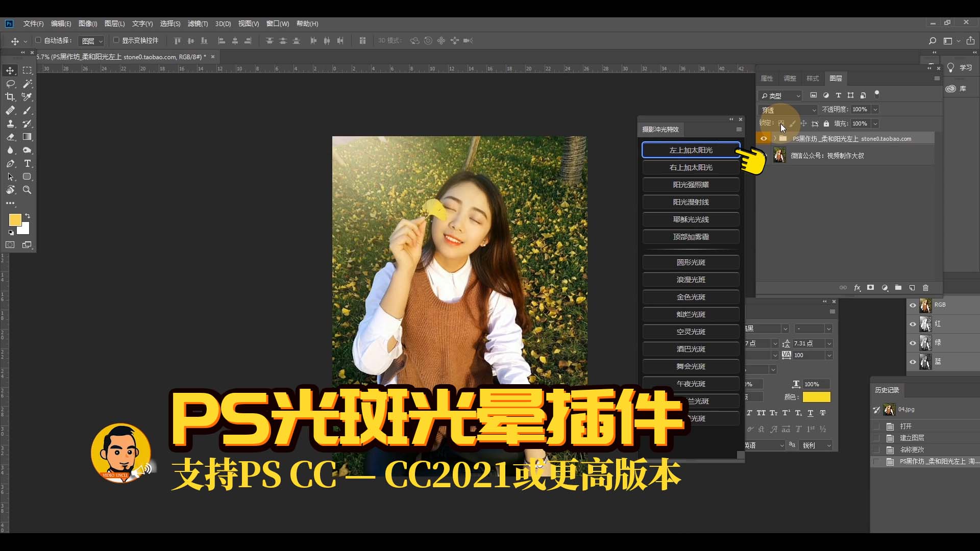Viewport: 980px width, 551px height.
Task: Toggle history brush source for 打开 state
Action: [x=877, y=426]
